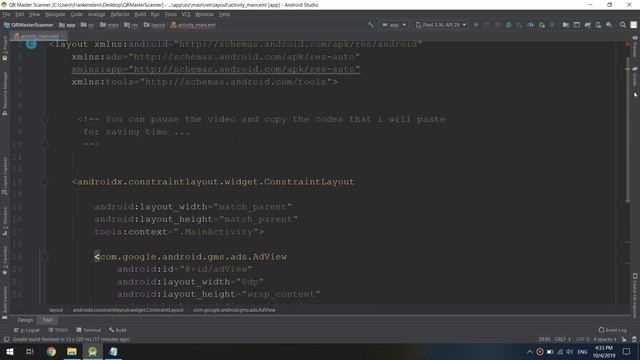Screen dimensions: 640x360
Task: Open the Build menu
Action: [x=140, y=14]
